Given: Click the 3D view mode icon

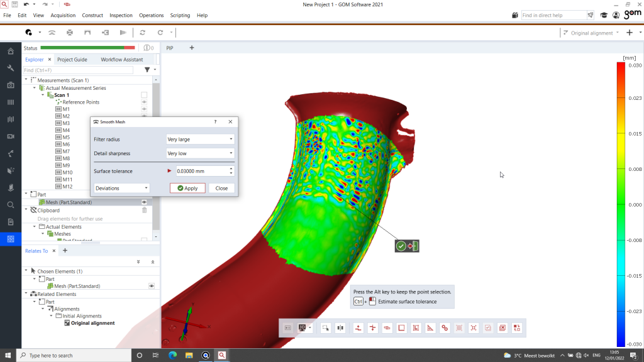Looking at the screenshot, I should [x=303, y=328].
